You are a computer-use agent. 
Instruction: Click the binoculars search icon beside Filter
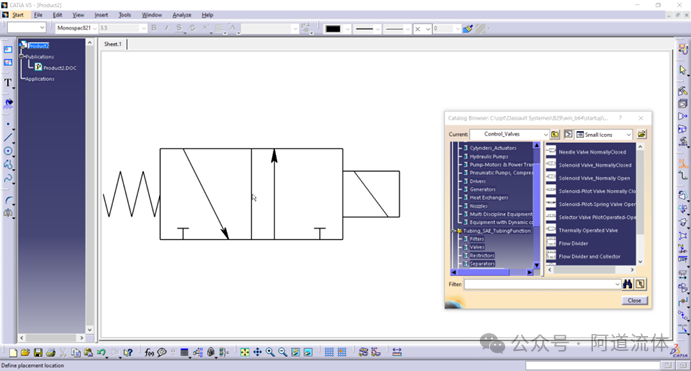pos(628,284)
